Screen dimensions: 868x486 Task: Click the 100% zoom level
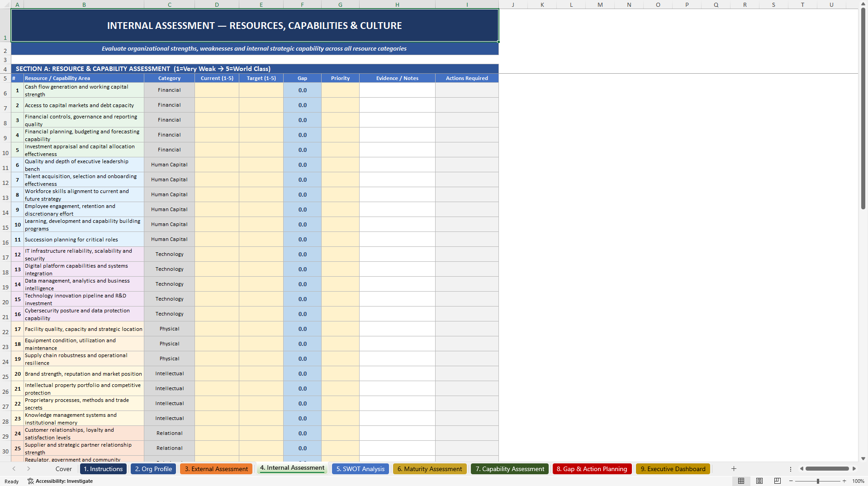[858, 481]
